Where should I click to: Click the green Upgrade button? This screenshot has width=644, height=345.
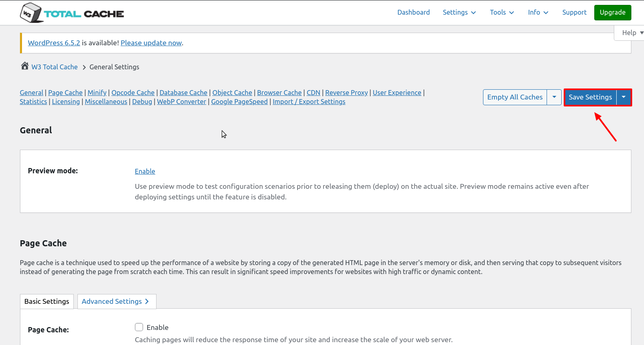pyautogui.click(x=612, y=12)
